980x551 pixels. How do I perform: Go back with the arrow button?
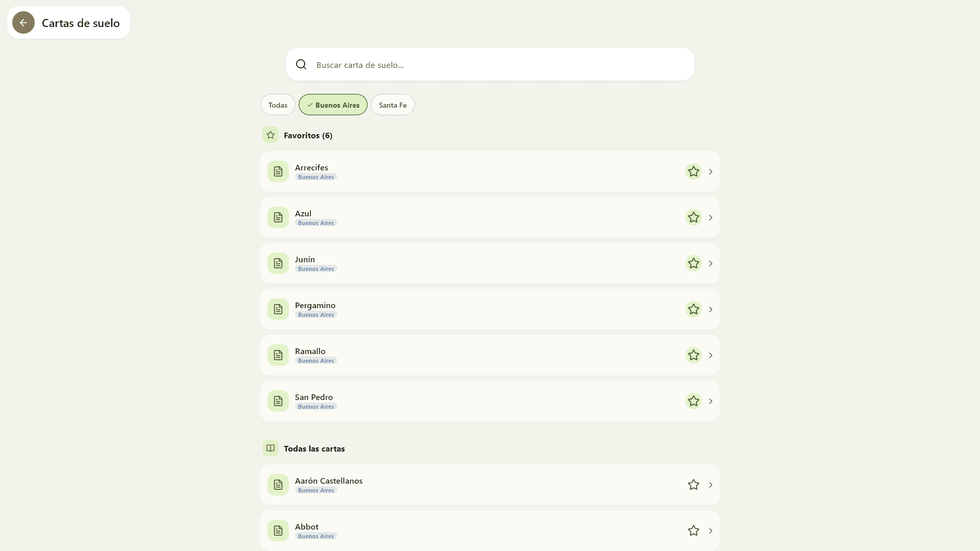(x=23, y=22)
